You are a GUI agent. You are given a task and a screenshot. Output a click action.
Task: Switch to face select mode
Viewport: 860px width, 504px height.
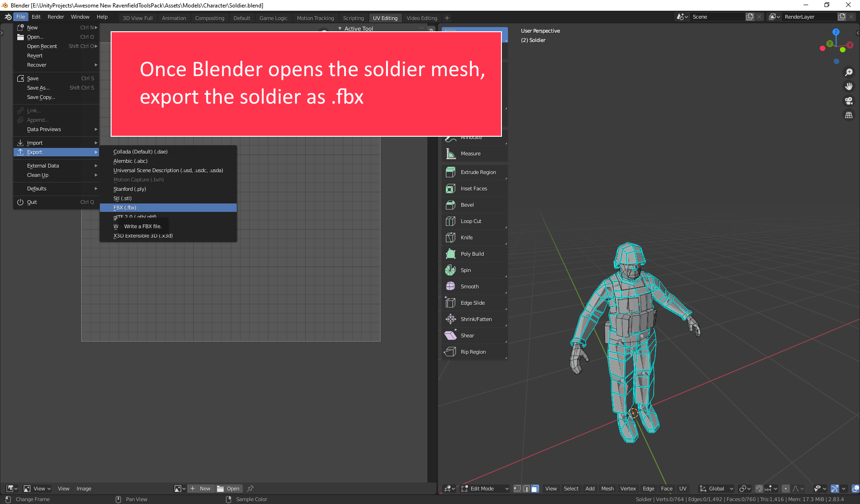(535, 489)
